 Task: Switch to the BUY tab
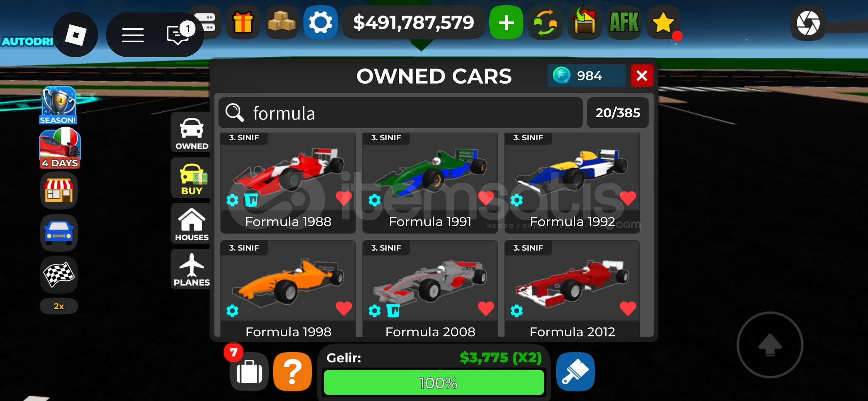(191, 179)
